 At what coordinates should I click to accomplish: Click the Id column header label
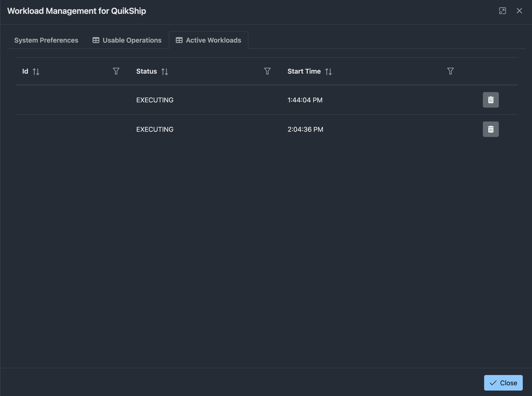pyautogui.click(x=25, y=71)
